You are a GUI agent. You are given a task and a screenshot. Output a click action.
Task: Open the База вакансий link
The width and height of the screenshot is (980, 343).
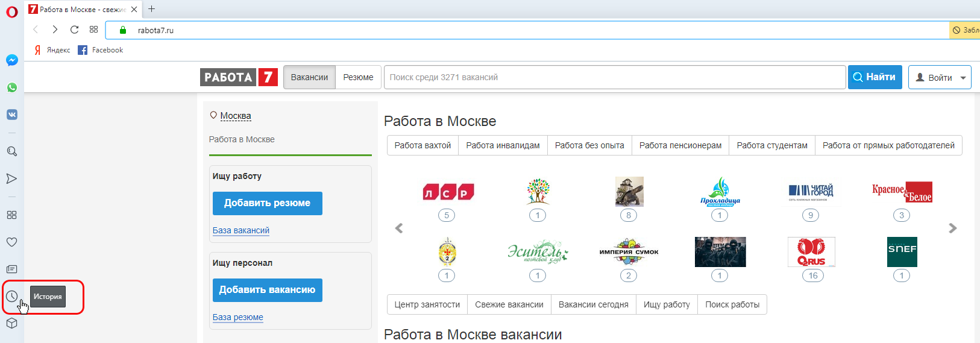tap(240, 230)
